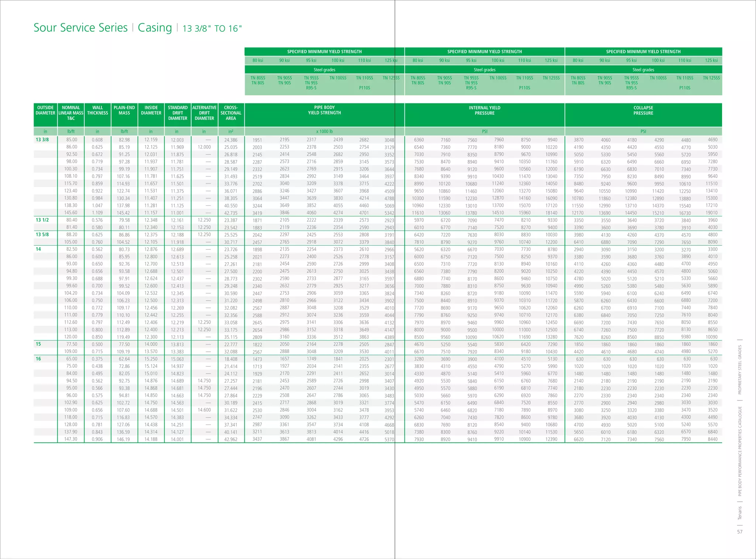Click the ALTERNATIVE DRIFT DIAMETER header
Viewport: 756px width, 559px height.
click(x=204, y=113)
